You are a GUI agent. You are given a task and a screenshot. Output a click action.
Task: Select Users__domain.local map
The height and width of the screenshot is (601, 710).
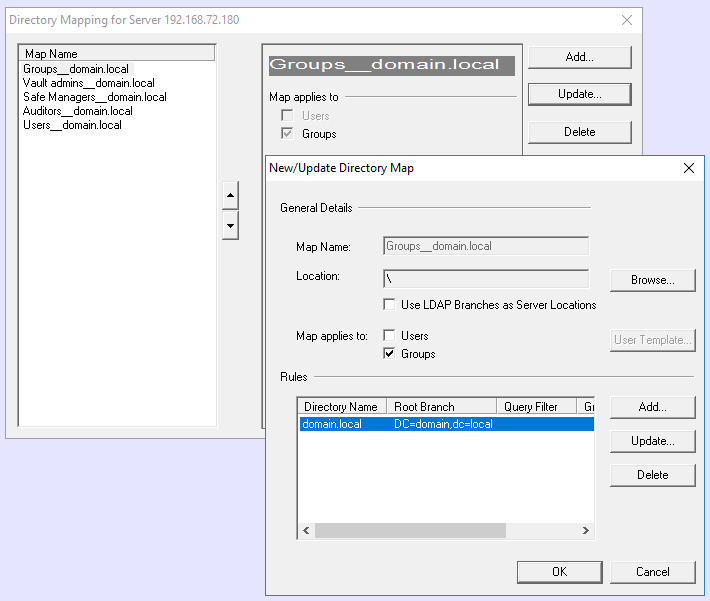tap(72, 125)
